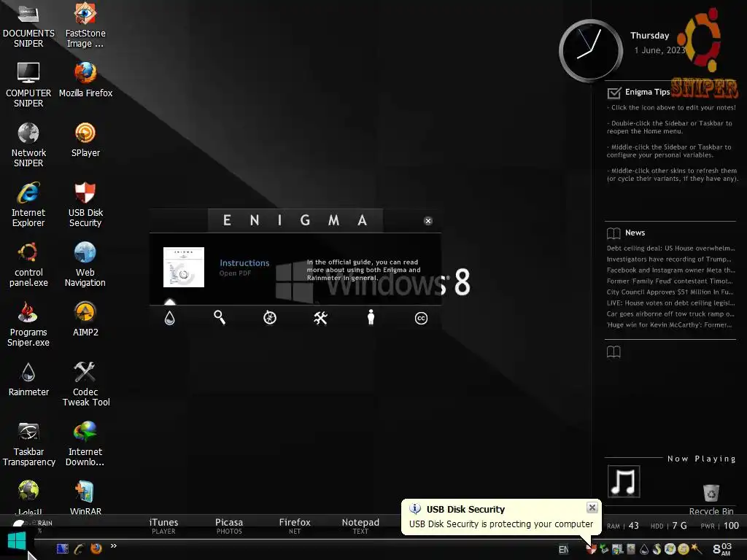The image size is (747, 560).
Task: Click the Enigma Tips notes icon
Action: click(614, 93)
